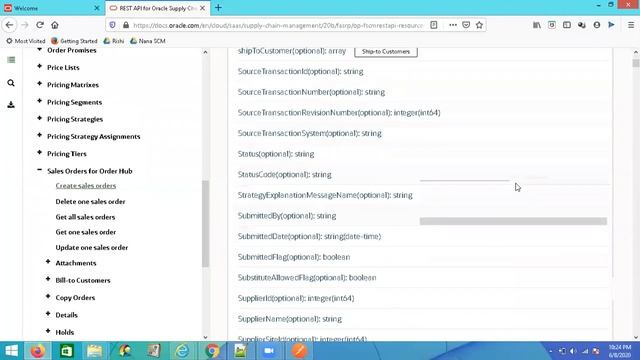Expand the Bill-to Customers sub-node
Viewport: 640px width, 360px height.
[x=48, y=279]
